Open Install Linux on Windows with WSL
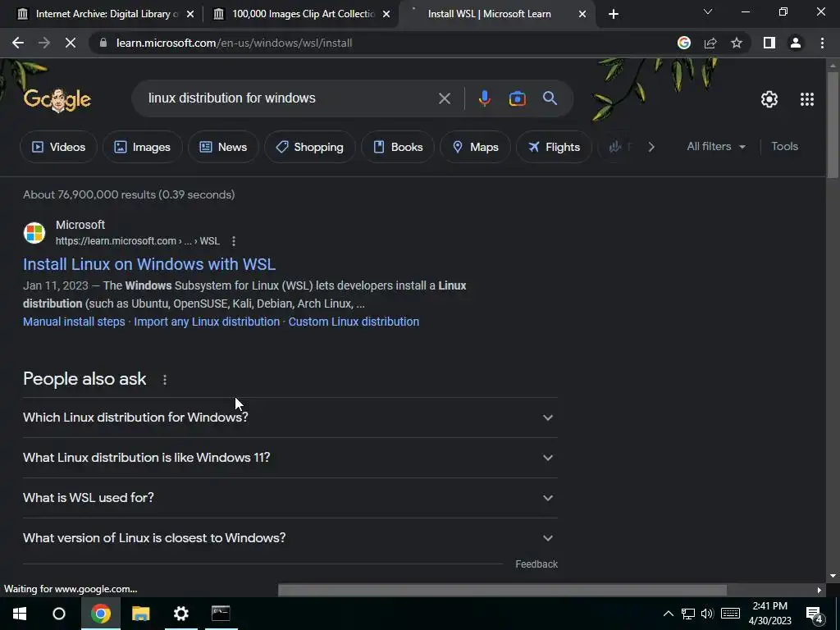 (149, 264)
